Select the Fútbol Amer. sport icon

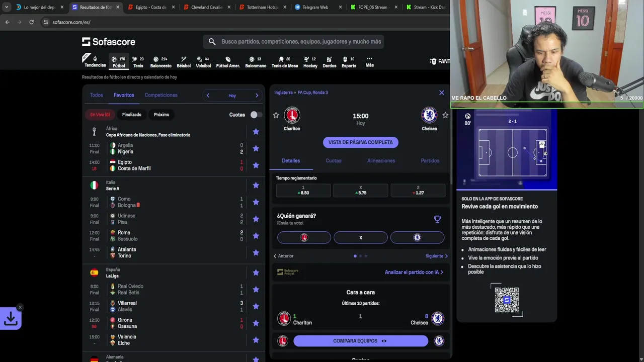(x=228, y=61)
